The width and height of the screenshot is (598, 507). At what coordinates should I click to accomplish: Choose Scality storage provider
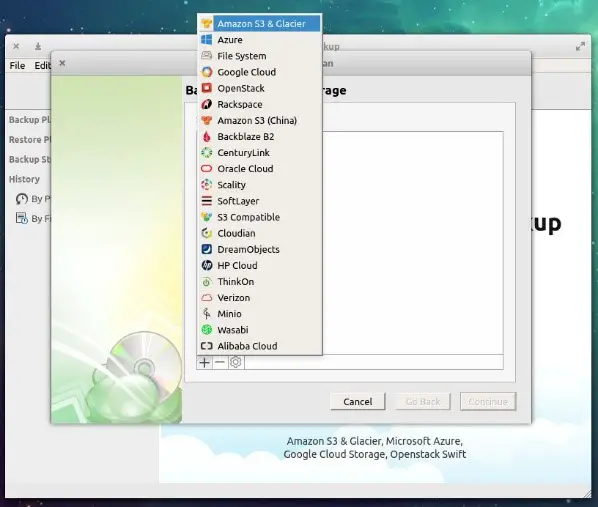[x=260, y=185]
